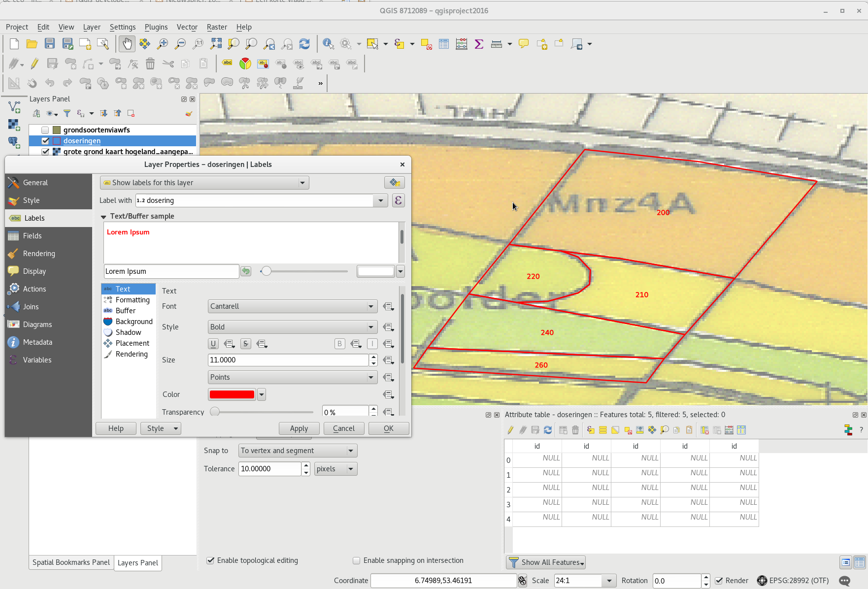Image resolution: width=868 pixels, height=589 pixels.
Task: Switch to the Spatial Bookmarks Panel tab
Action: click(71, 562)
